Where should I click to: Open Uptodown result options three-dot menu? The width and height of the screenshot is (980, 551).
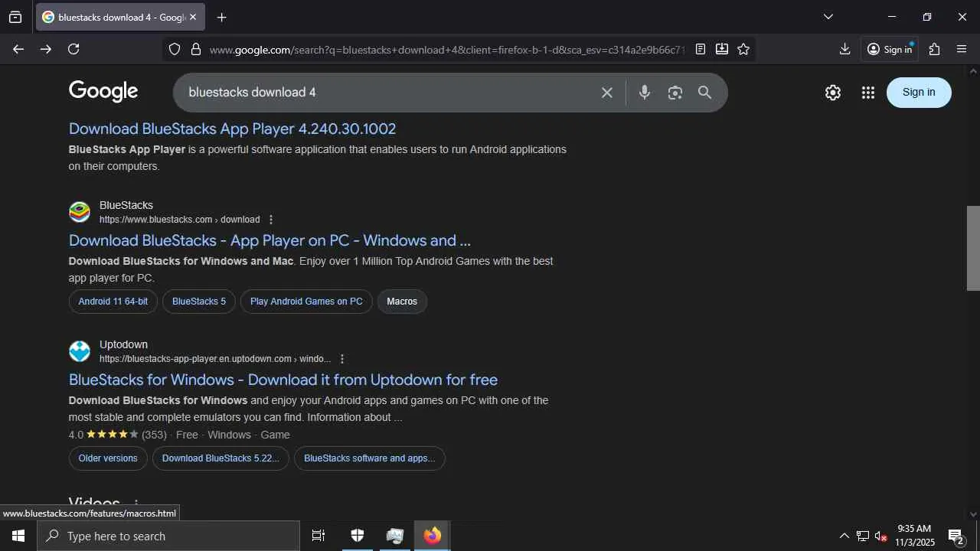click(342, 359)
